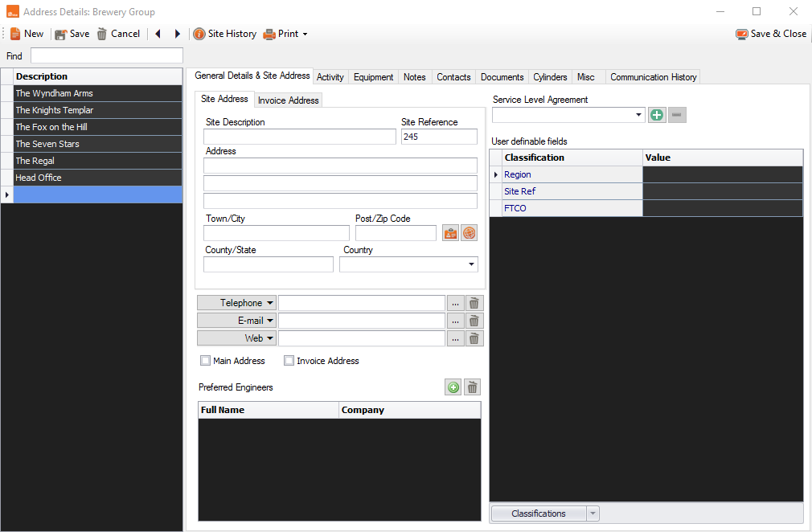Remove the Service Level Agreement
The image size is (812, 532).
point(677,115)
